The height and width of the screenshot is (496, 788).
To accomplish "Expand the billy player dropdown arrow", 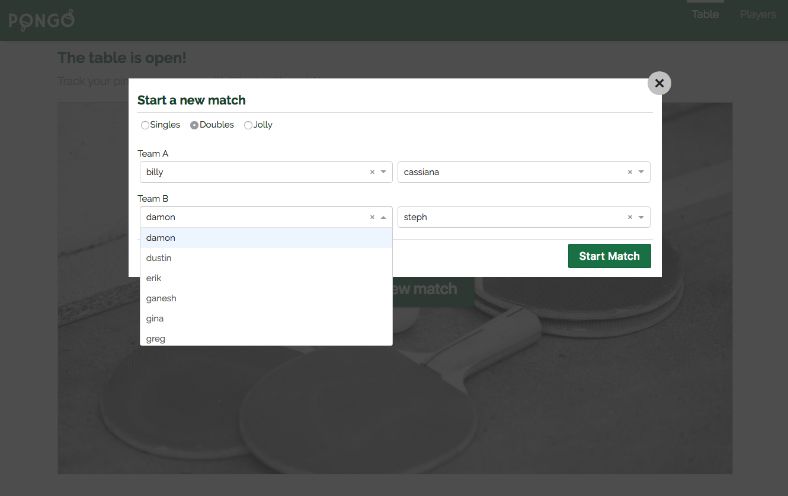I will tap(384, 172).
